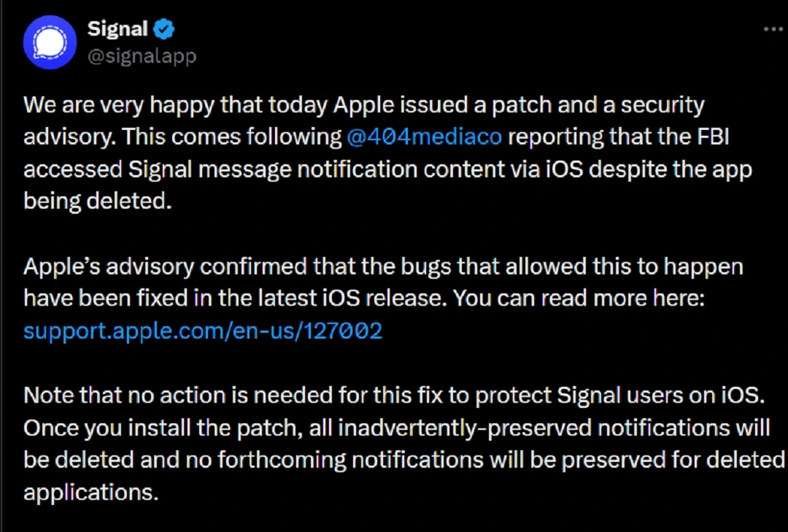
Task: Tap the checkmark badge beside the username
Action: tap(164, 28)
